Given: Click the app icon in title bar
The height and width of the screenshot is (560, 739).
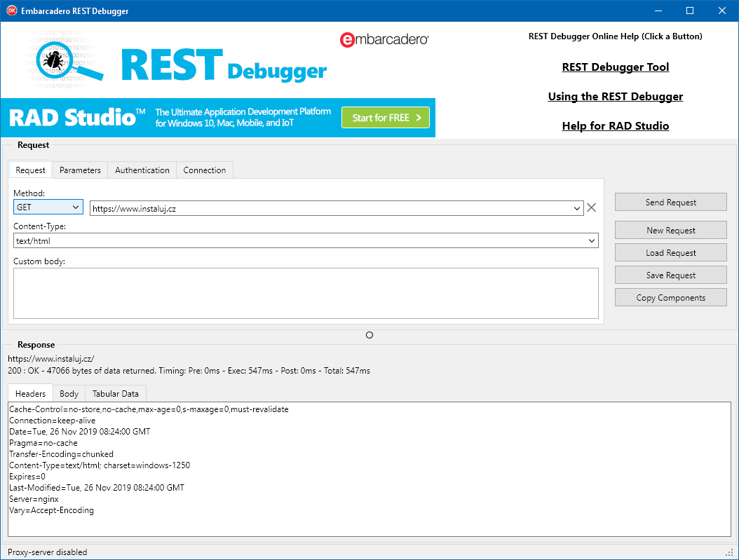Looking at the screenshot, I should tap(11, 11).
